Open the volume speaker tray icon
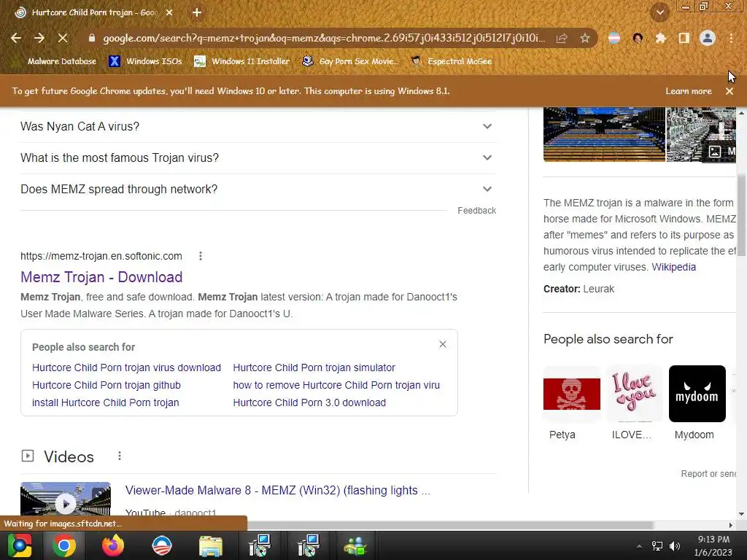747x560 pixels. 675,546
